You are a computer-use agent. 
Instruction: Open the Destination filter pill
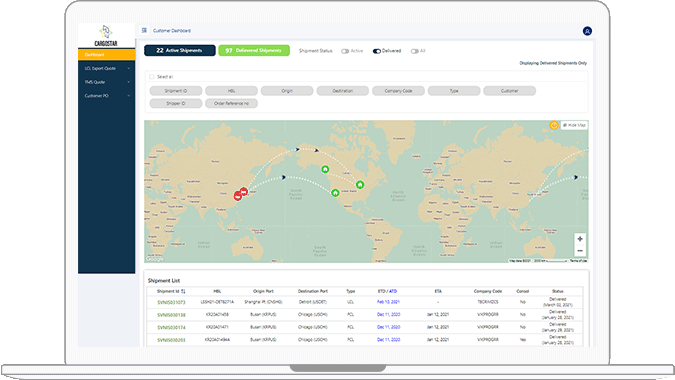click(x=343, y=91)
